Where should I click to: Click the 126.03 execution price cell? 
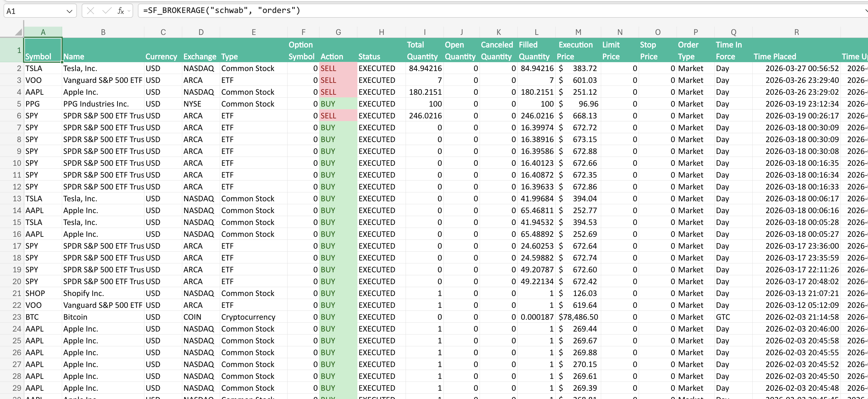pos(578,293)
